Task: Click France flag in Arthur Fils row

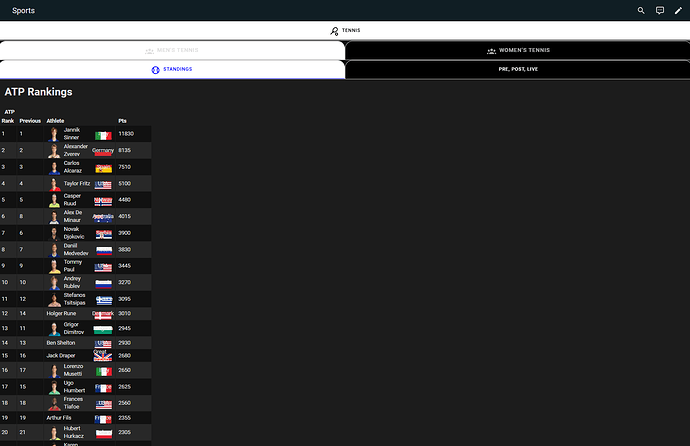Action: click(103, 419)
